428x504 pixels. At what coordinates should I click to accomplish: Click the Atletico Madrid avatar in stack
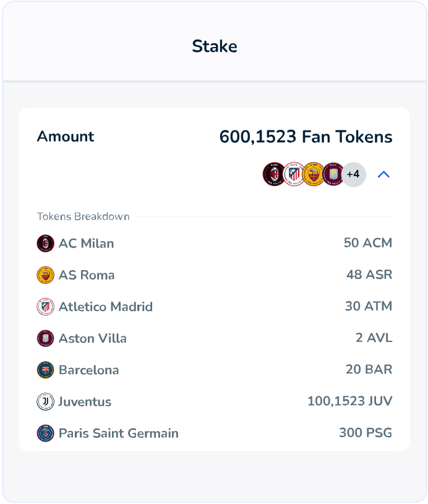click(294, 174)
